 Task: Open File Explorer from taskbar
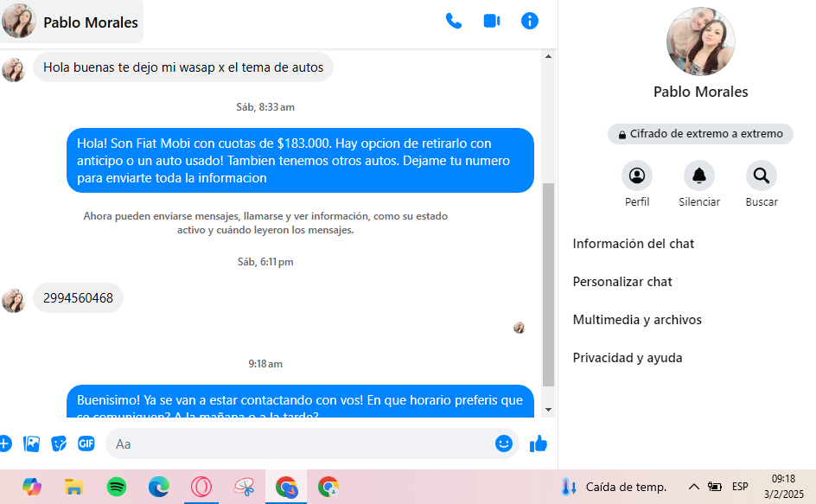73,487
